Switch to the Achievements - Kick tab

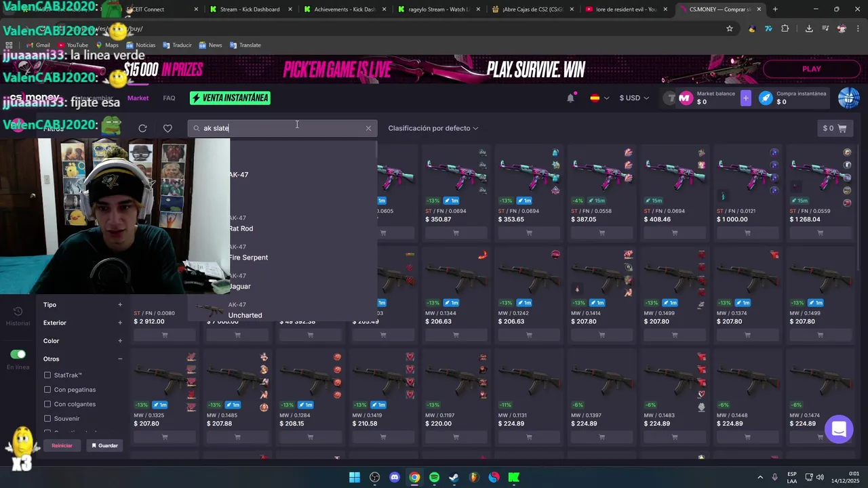(x=342, y=9)
